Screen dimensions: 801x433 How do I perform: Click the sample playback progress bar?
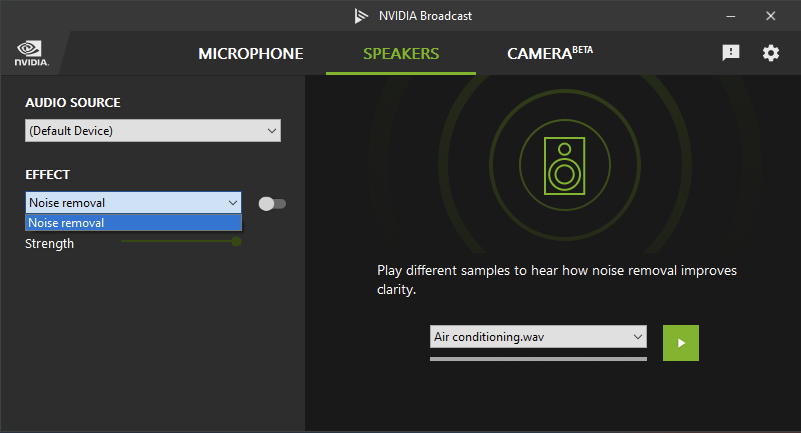538,359
